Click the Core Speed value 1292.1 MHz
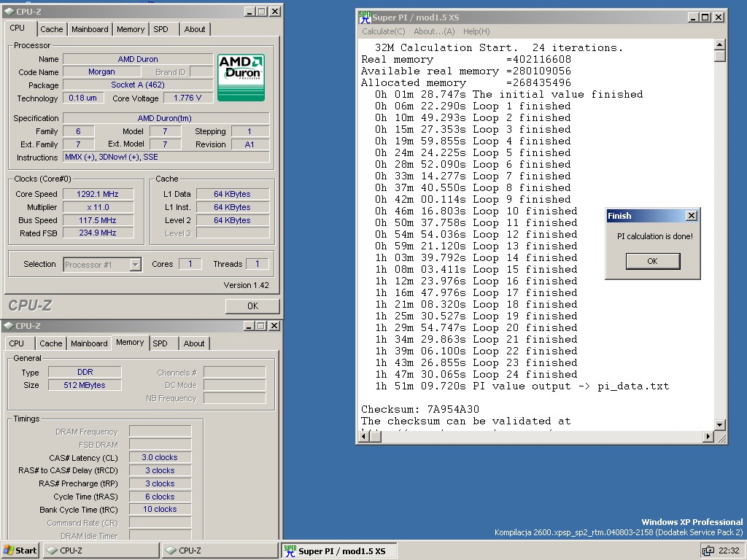This screenshot has width=747, height=560. (98, 194)
